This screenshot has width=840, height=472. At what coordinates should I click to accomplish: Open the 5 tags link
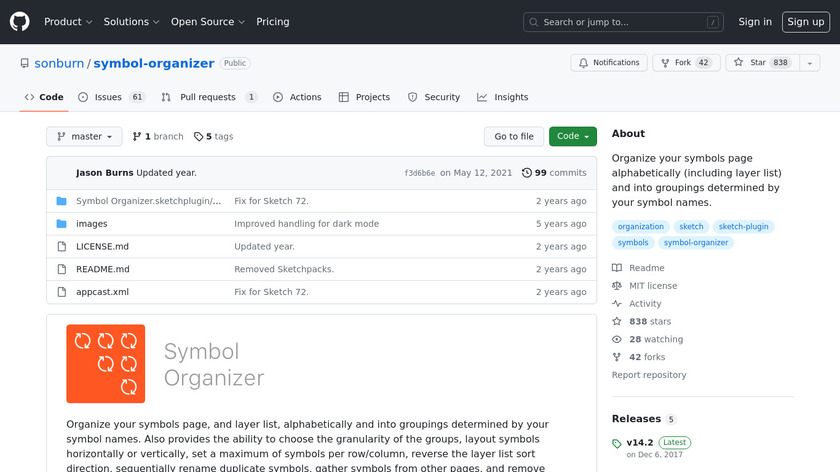(213, 137)
